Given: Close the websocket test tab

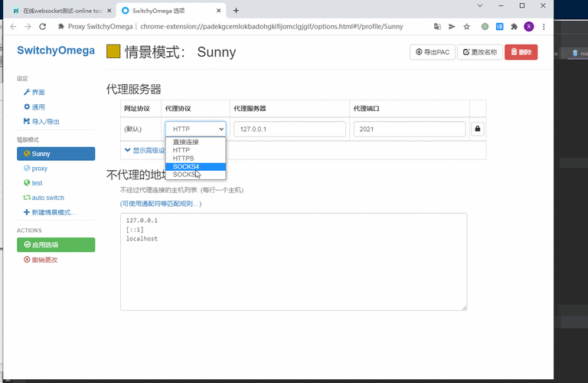Looking at the screenshot, I should pyautogui.click(x=109, y=11).
